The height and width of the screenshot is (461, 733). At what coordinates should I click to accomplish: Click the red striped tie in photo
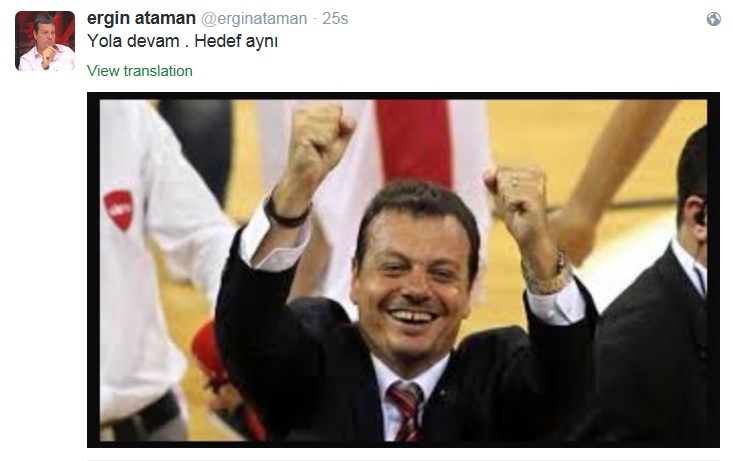point(406,410)
